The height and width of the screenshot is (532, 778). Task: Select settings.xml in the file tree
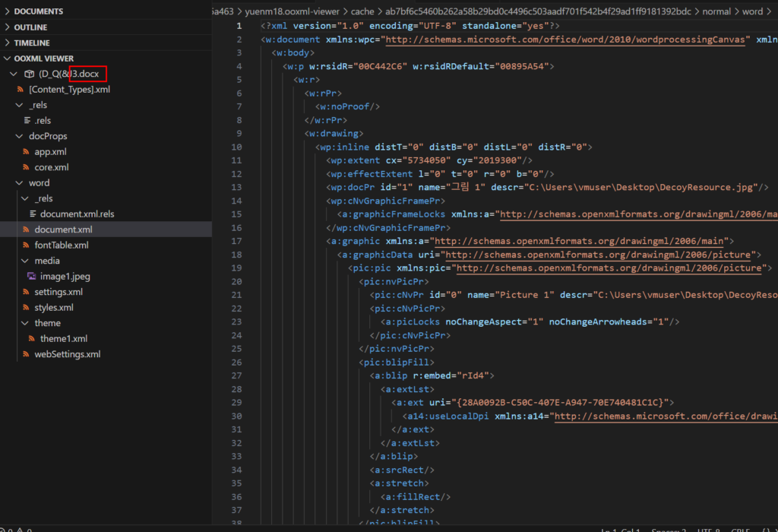point(59,293)
